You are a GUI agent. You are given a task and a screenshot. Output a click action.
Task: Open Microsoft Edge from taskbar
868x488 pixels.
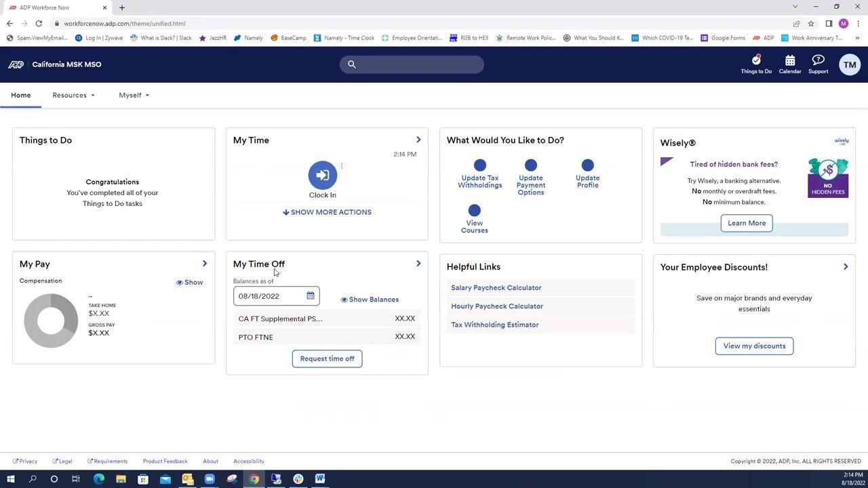tap(99, 479)
